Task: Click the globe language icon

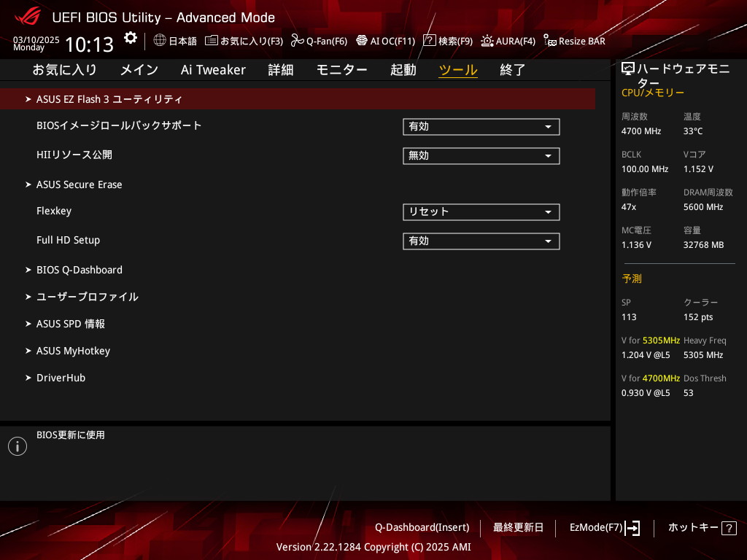Action: [160, 41]
